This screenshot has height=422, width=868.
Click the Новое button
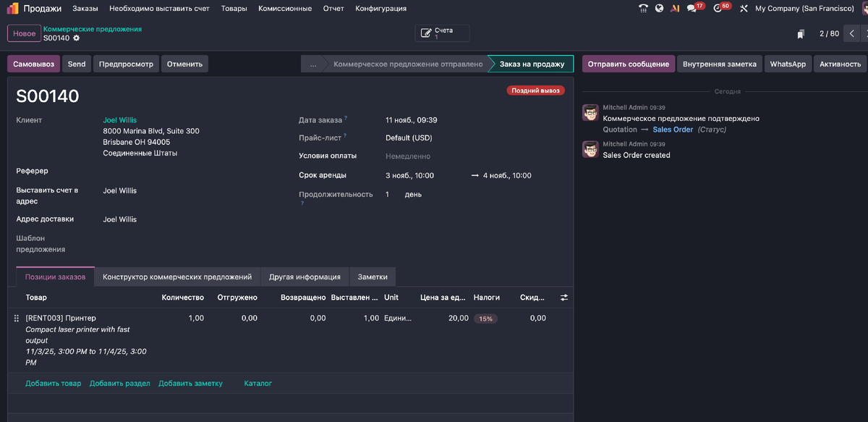click(24, 33)
